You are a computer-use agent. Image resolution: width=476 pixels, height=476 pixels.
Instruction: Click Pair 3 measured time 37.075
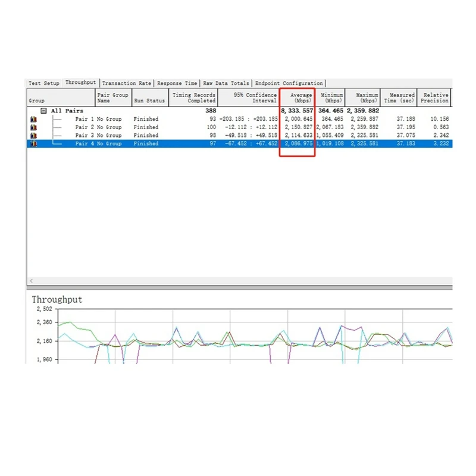point(406,136)
